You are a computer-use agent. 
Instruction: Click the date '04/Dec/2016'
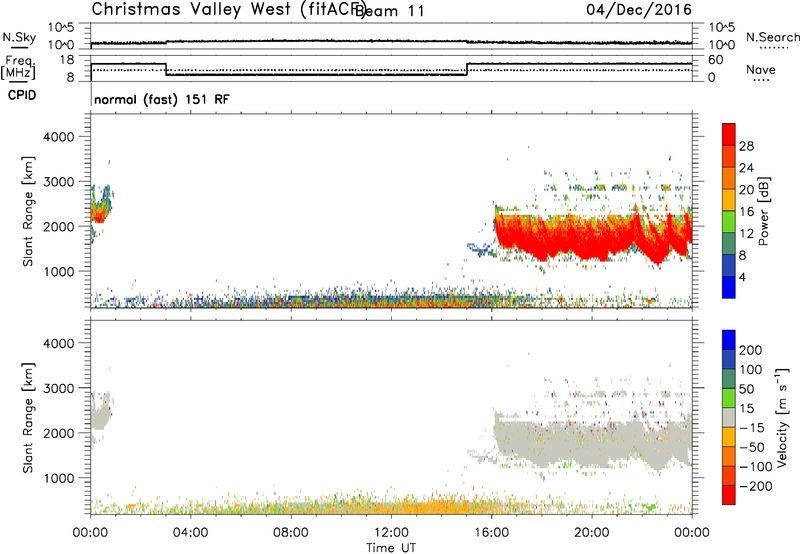tap(638, 10)
